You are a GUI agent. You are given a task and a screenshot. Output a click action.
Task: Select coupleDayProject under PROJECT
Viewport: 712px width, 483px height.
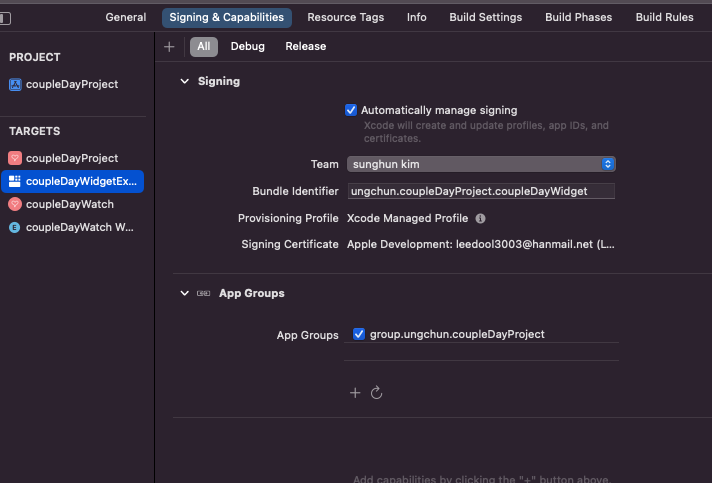(x=73, y=84)
